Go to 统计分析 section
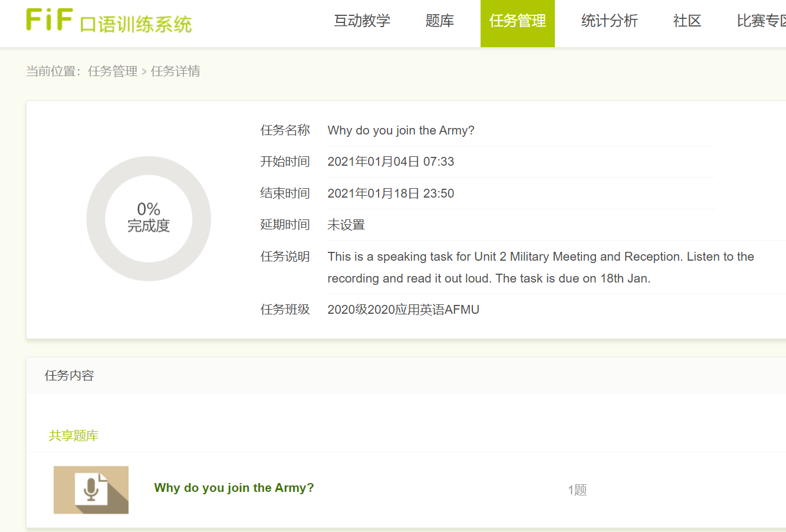The height and width of the screenshot is (532, 786). (609, 21)
